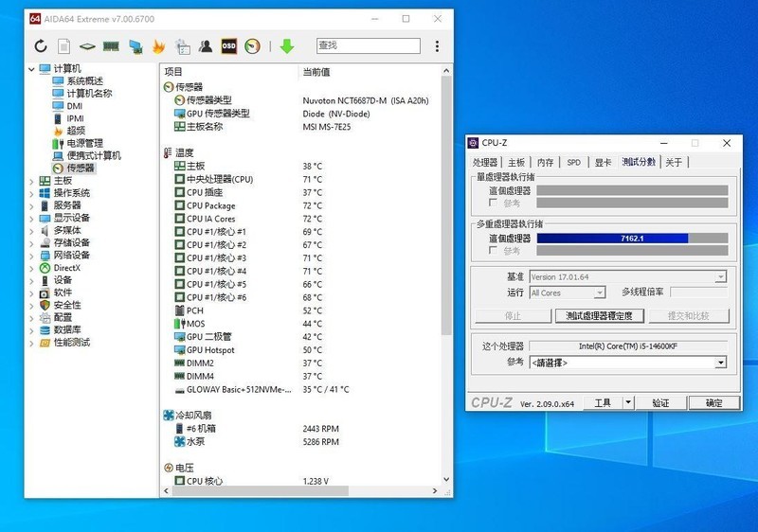Select 性能测试 in the tree
The height and width of the screenshot is (532, 758).
click(64, 343)
